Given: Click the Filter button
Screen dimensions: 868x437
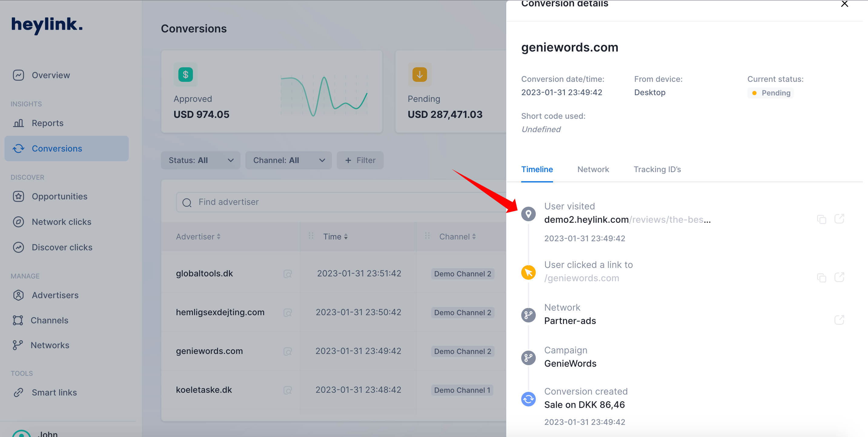Looking at the screenshot, I should (x=359, y=160).
